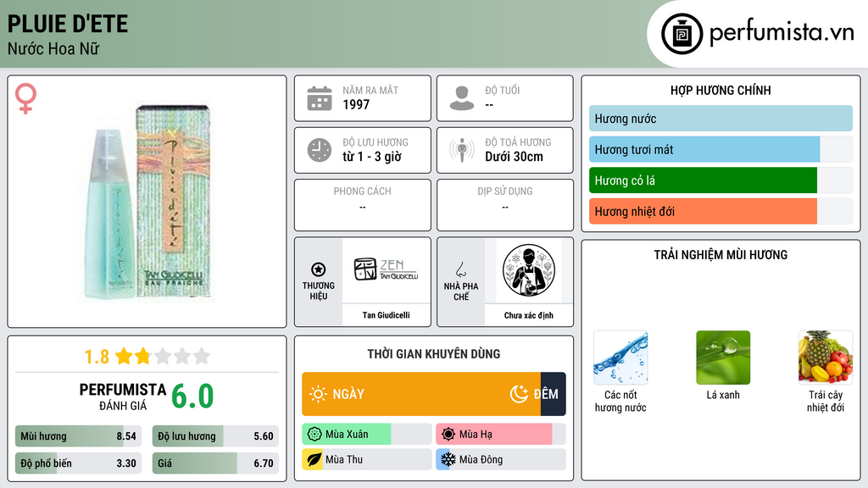868x488 pixels.
Task: Click the leaf icon for Mùa Thu
Action: point(314,460)
